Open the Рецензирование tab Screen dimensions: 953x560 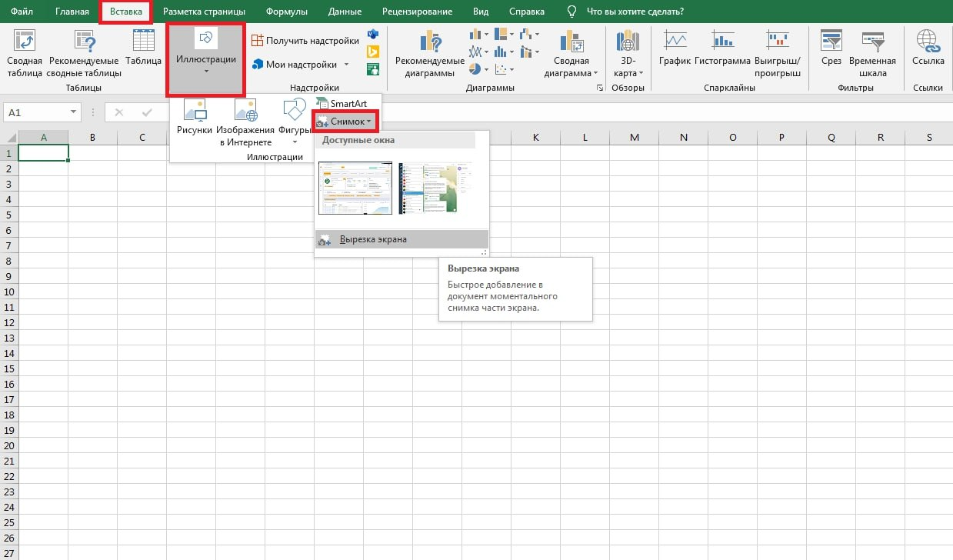(417, 12)
